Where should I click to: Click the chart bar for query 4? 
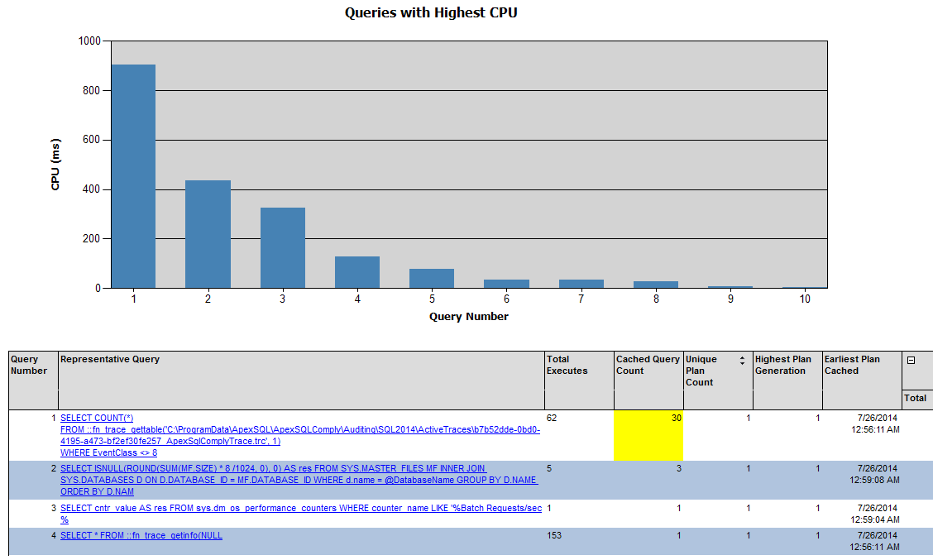pyautogui.click(x=357, y=272)
